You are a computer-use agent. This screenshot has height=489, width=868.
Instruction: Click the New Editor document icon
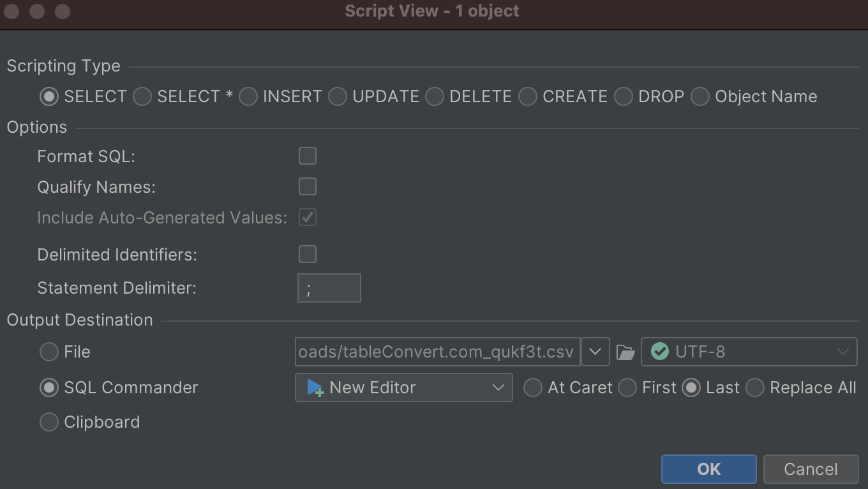pyautogui.click(x=317, y=387)
